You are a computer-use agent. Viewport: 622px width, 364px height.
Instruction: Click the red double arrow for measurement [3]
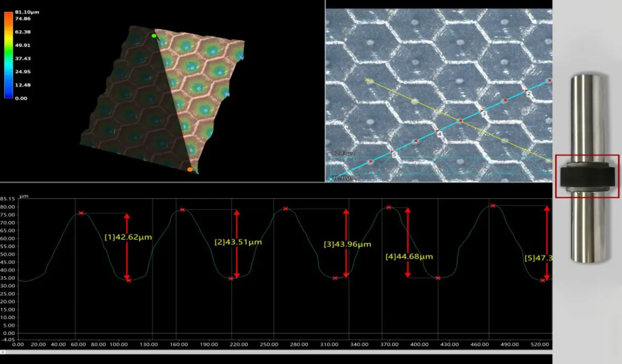345,243
